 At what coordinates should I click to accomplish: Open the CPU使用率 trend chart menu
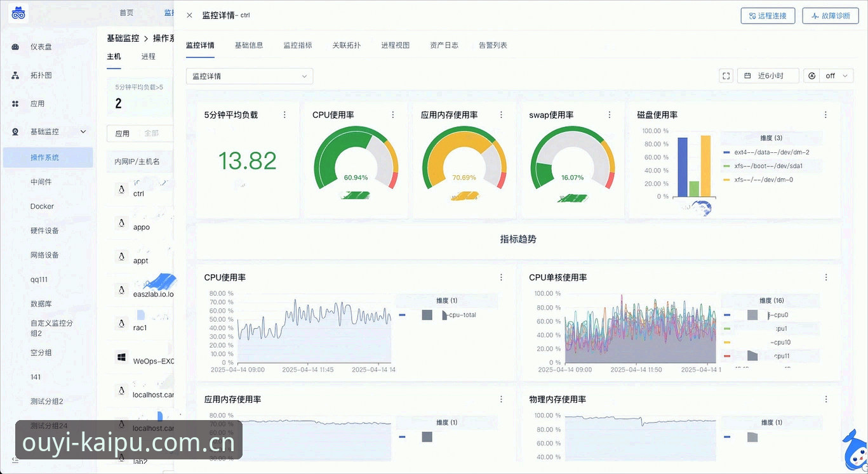click(501, 277)
